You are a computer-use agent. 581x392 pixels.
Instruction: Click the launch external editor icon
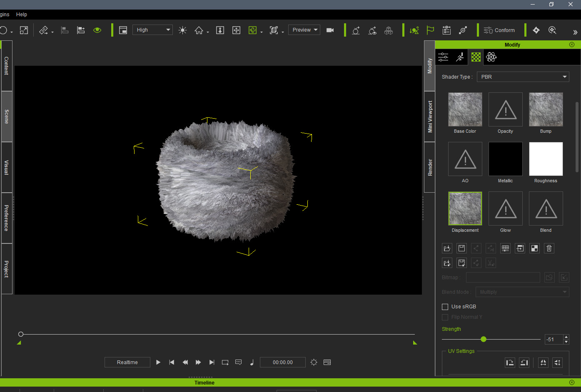pos(520,248)
